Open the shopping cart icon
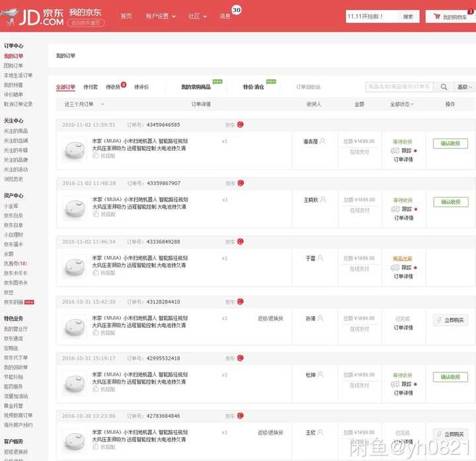This screenshot has width=476, height=461. [x=436, y=17]
